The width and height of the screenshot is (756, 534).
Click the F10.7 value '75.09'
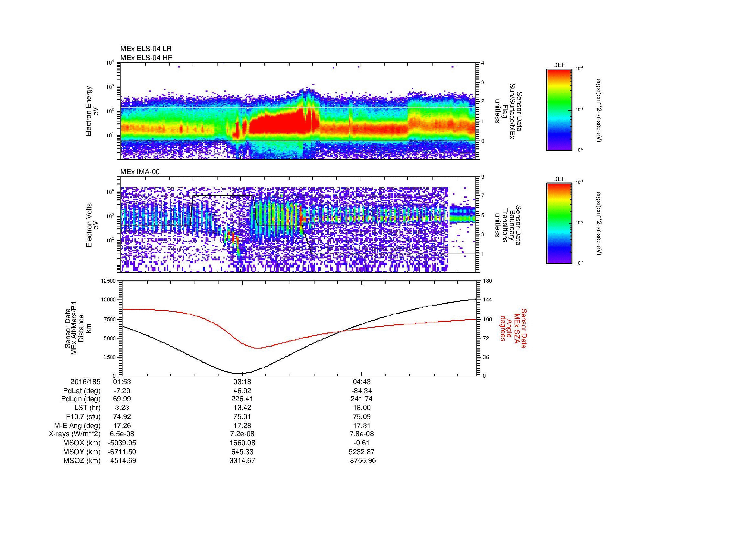pyautogui.click(x=362, y=416)
